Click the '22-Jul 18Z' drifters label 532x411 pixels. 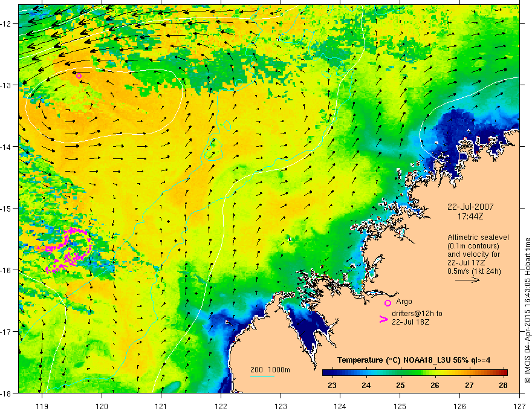click(x=410, y=322)
